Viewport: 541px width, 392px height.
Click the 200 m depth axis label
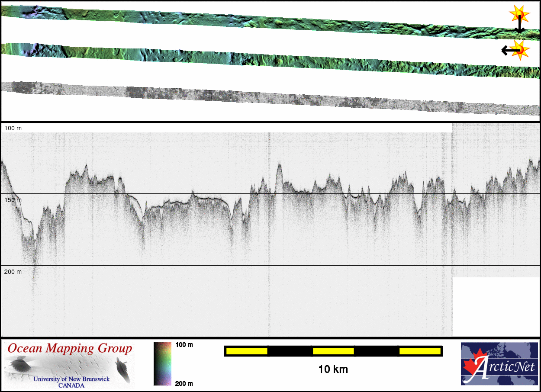[x=13, y=272]
